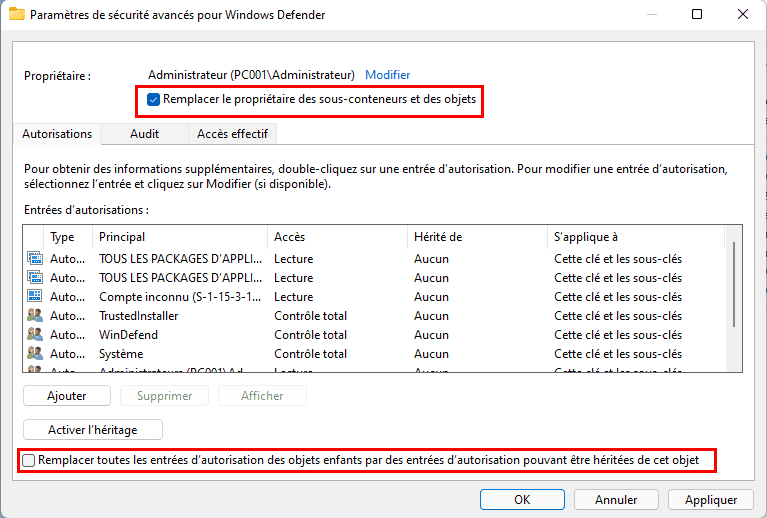767x518 pixels.
Task: Maximize the Paramètres de sécurité avancés window
Action: pyautogui.click(x=697, y=14)
